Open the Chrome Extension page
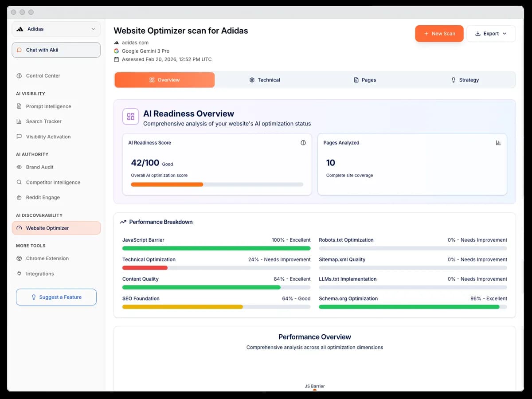 pyautogui.click(x=46, y=258)
